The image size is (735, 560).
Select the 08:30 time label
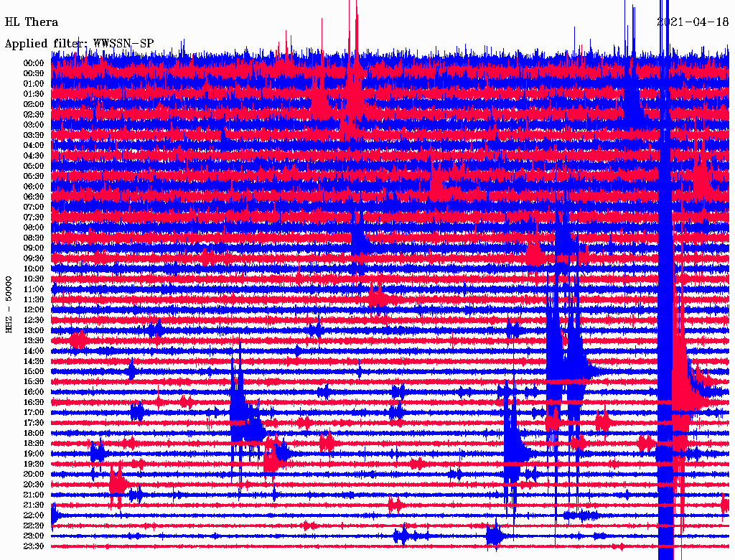point(34,238)
